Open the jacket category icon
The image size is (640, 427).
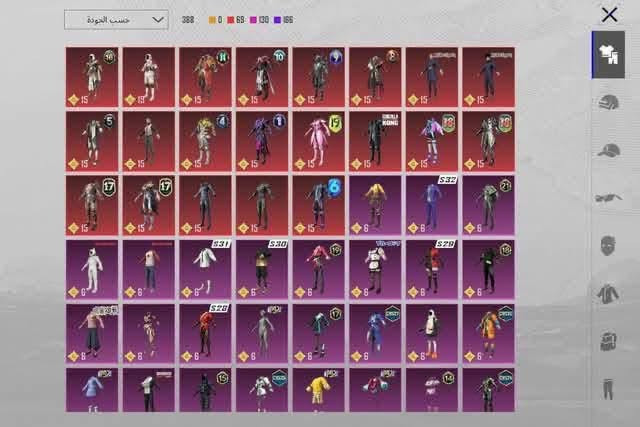608,294
